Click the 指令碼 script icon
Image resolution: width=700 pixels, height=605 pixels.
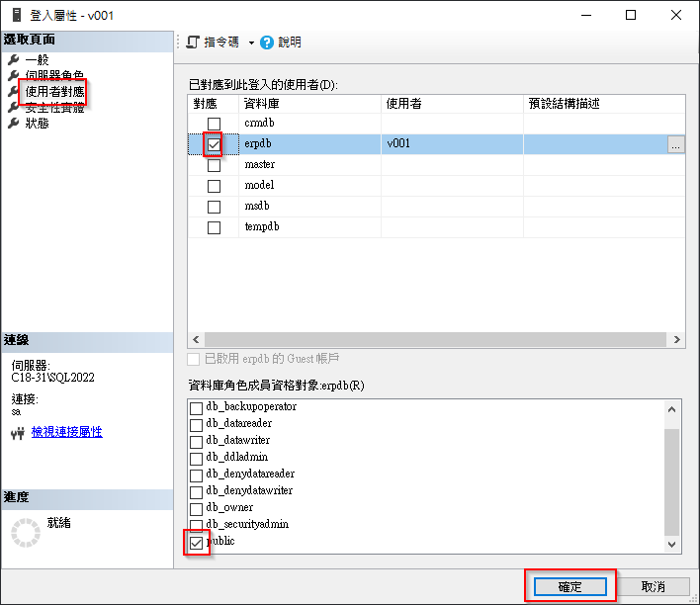(x=193, y=43)
